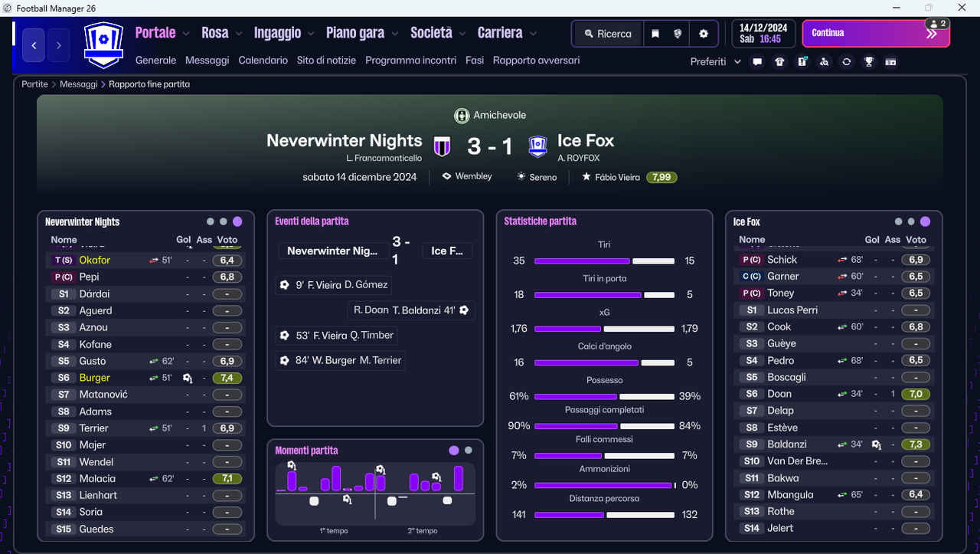Image resolution: width=980 pixels, height=554 pixels.
Task: Open the shirt shortcut icon
Action: (x=779, y=62)
